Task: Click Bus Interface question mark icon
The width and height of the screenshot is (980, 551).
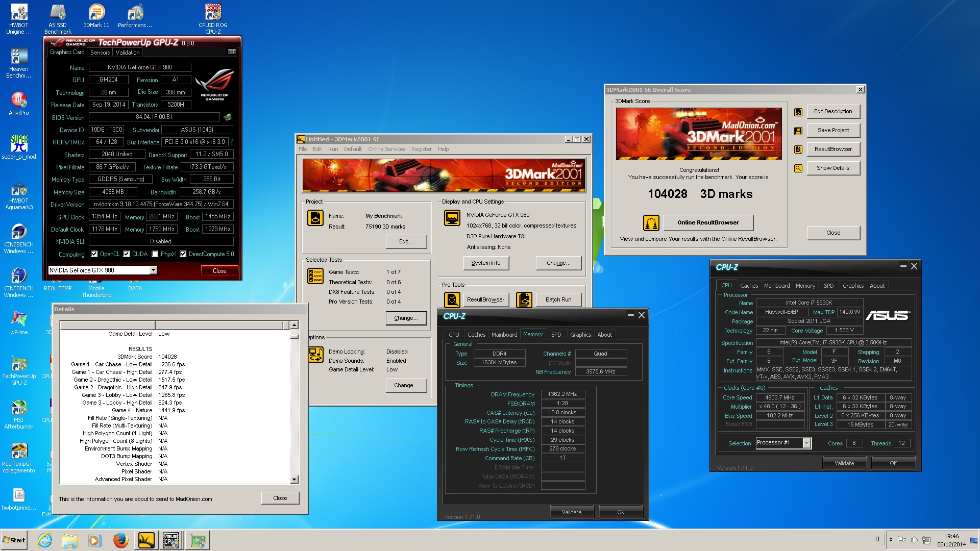Action: (x=232, y=142)
